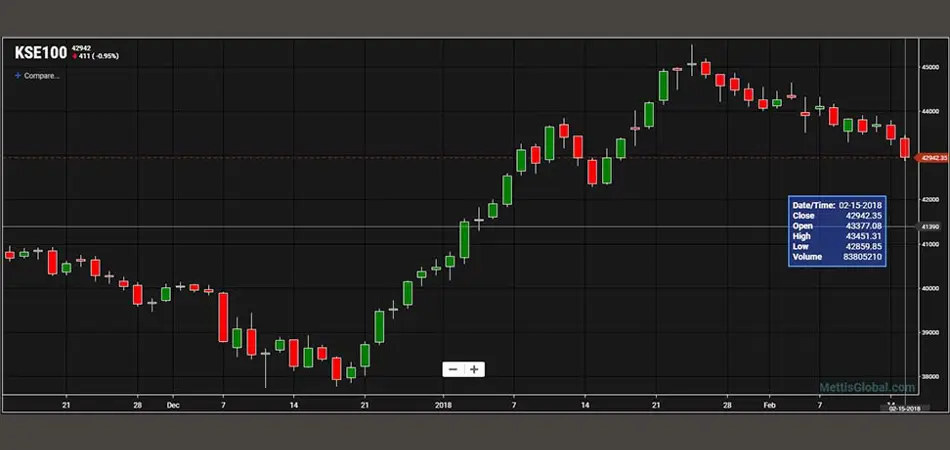This screenshot has width=950, height=450.
Task: Click the Feb label on time axis
Action: tap(769, 405)
